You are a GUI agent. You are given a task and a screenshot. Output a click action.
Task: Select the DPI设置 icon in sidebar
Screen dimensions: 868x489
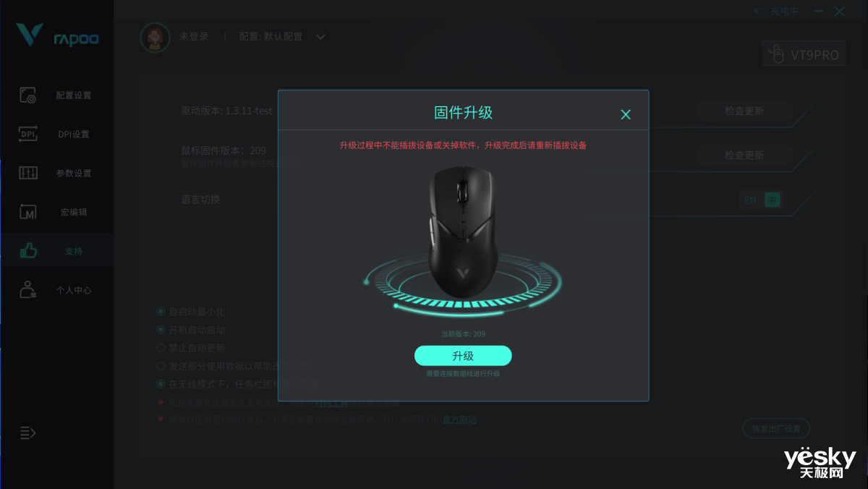pyautogui.click(x=28, y=134)
